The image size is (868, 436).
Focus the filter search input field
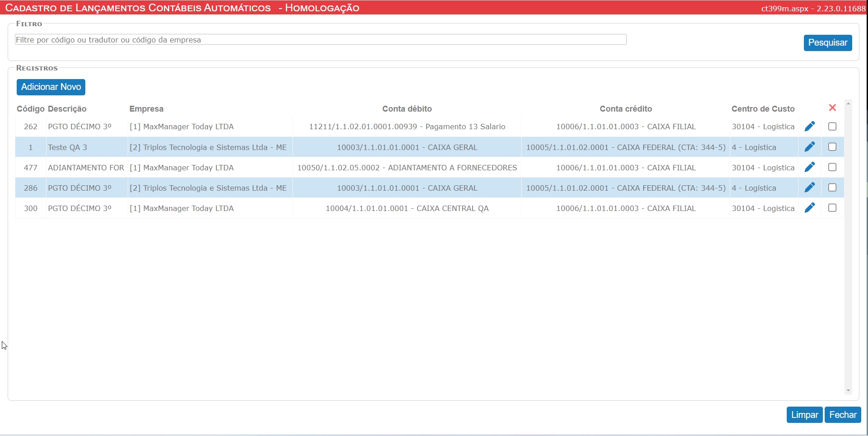point(320,40)
